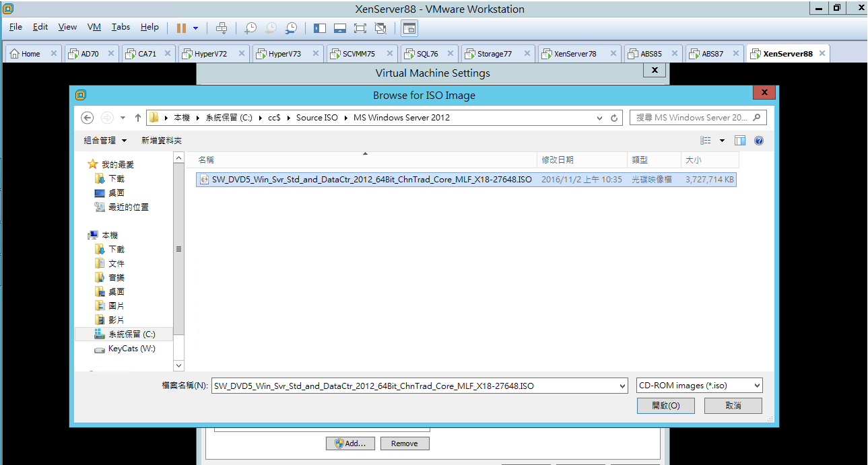Screen dimensions: 868x465
Task: Click the search field for MS Windows Server 2012
Action: 698,118
